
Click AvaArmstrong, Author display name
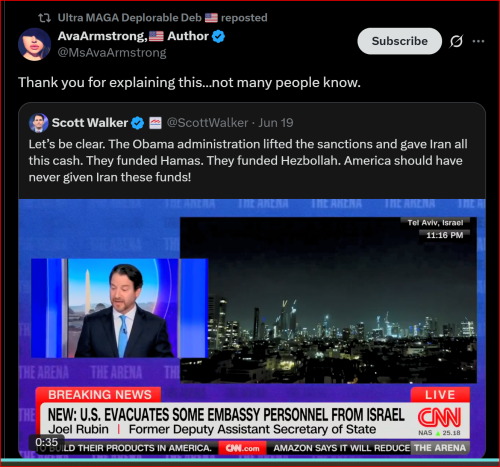[133, 36]
